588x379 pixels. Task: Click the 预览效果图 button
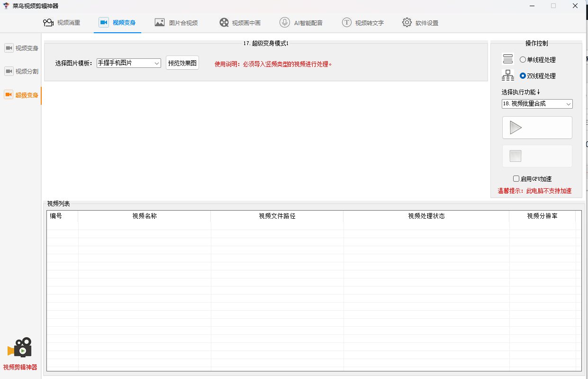pyautogui.click(x=182, y=63)
